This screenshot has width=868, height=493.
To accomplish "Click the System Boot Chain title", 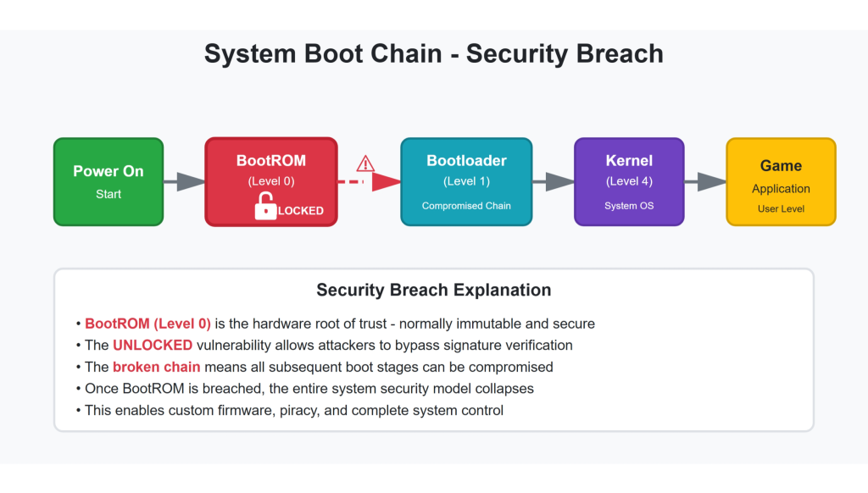I will tap(433, 54).
